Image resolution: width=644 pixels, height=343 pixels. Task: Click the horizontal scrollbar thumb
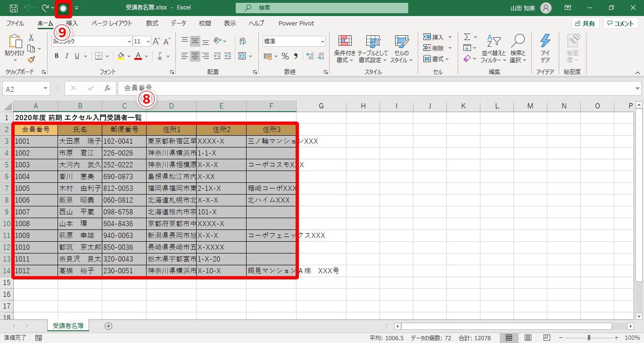click(x=507, y=326)
